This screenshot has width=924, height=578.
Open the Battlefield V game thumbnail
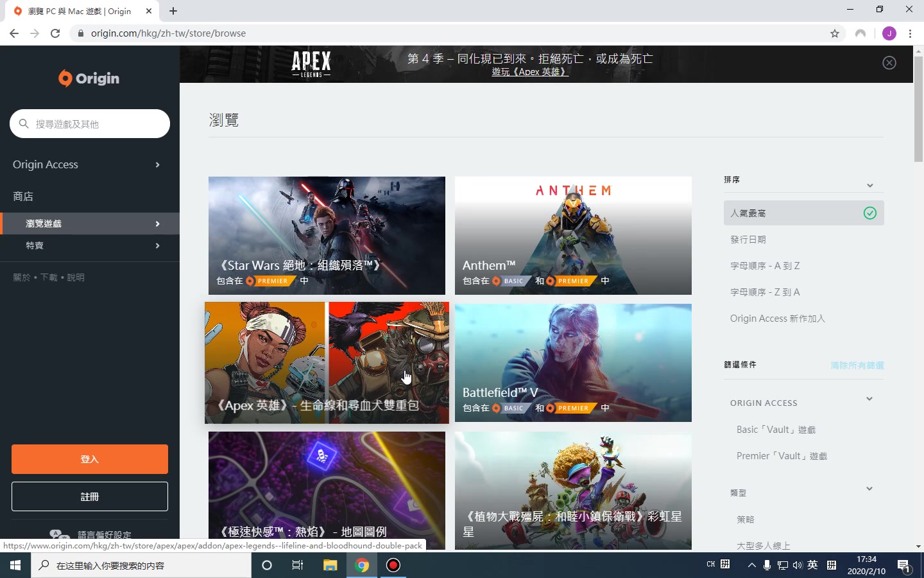click(573, 363)
